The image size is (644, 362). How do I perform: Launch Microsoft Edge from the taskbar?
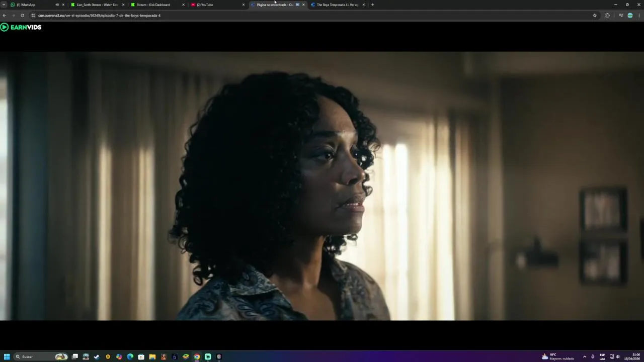coord(130,356)
